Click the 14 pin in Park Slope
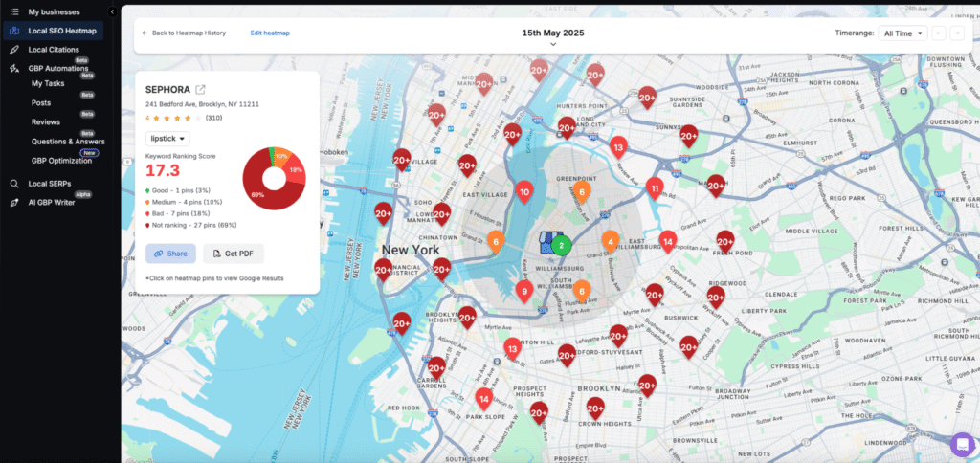The width and height of the screenshot is (980, 463). click(x=483, y=398)
